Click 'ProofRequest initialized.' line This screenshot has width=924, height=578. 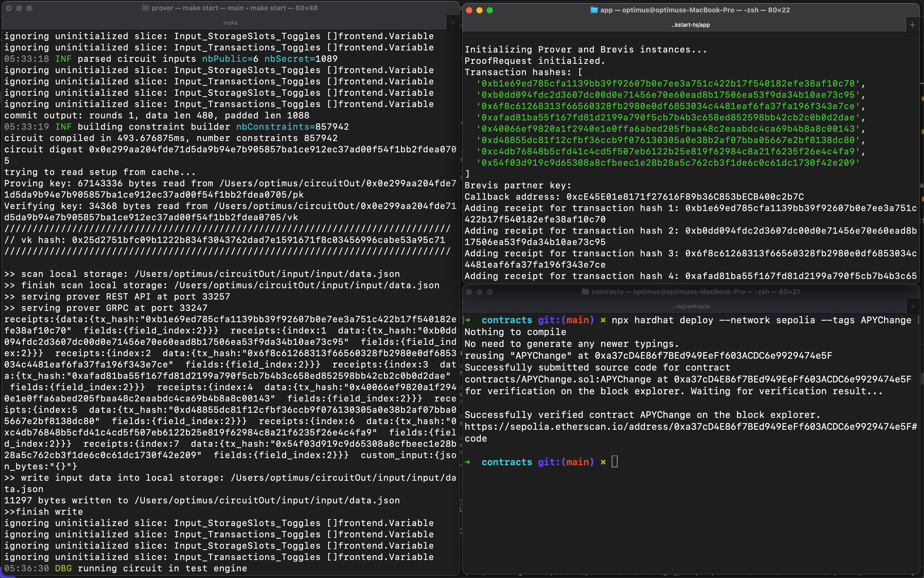535,61
